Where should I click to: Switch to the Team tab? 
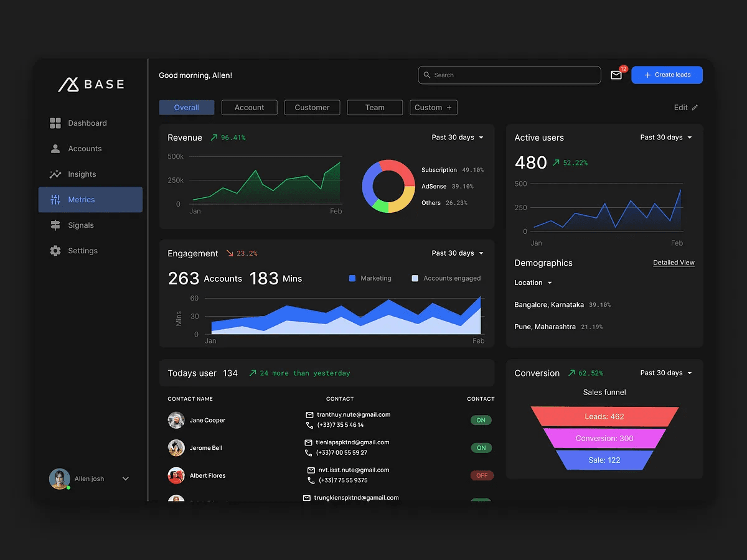pyautogui.click(x=375, y=108)
